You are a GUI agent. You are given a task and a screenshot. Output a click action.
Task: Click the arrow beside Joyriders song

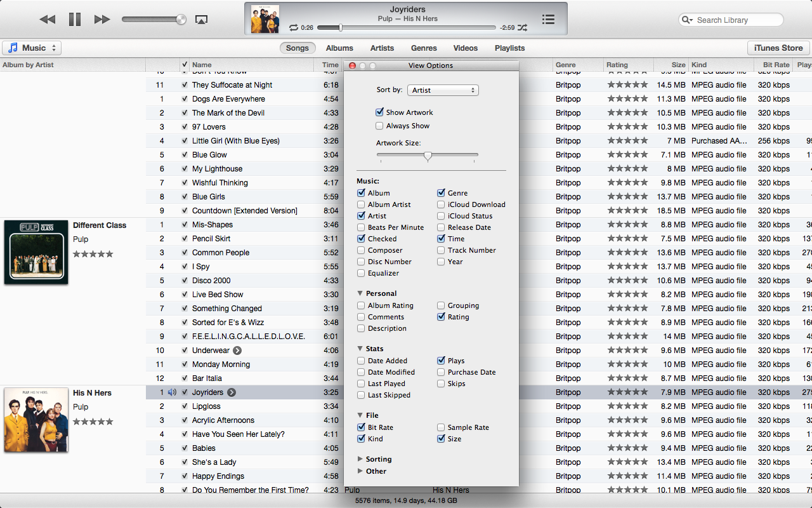[232, 392]
